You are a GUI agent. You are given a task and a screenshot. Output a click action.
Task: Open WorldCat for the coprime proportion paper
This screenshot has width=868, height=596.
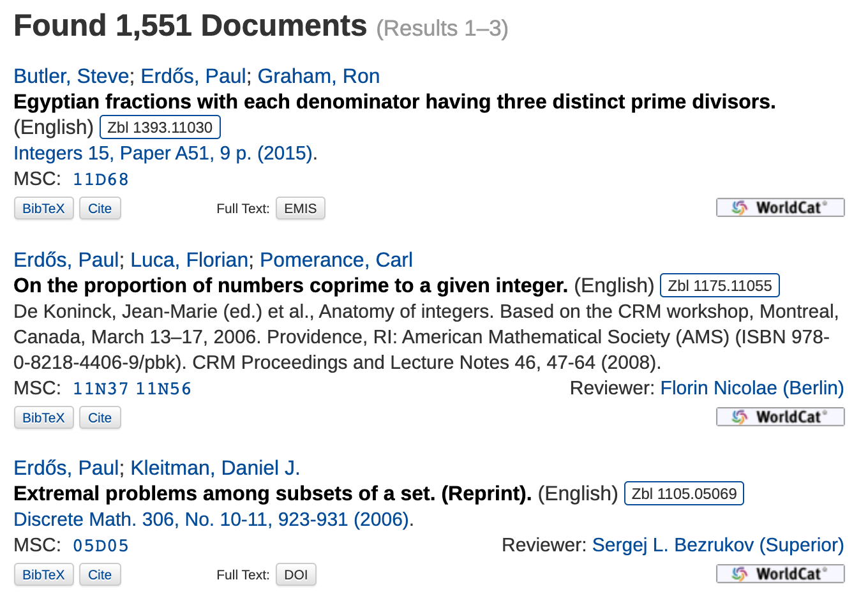point(780,417)
